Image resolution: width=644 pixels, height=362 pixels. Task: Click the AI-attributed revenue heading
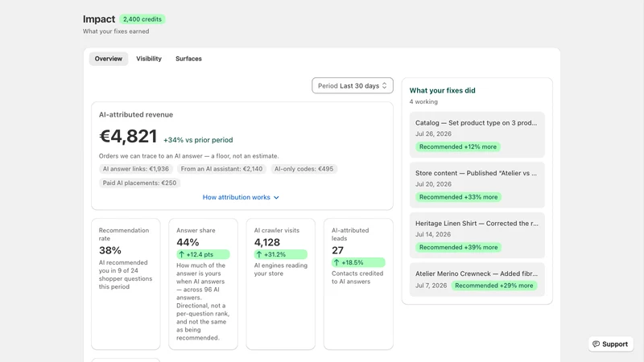(x=136, y=114)
